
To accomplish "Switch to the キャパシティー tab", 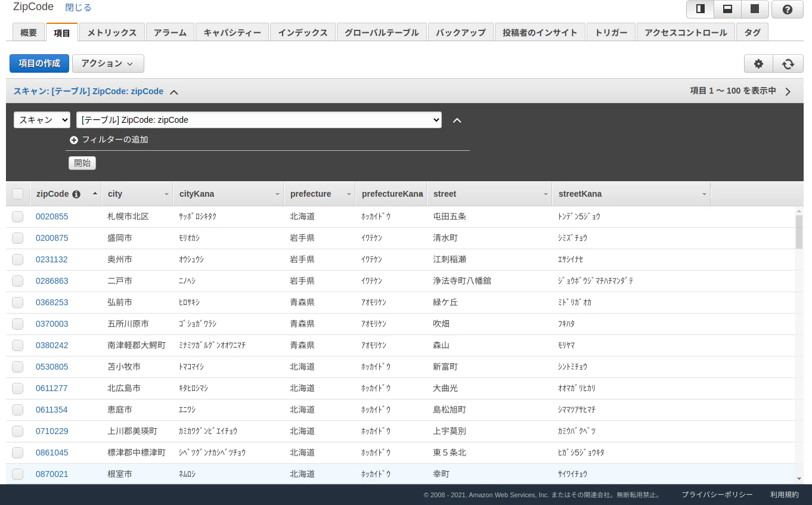I will (232, 32).
